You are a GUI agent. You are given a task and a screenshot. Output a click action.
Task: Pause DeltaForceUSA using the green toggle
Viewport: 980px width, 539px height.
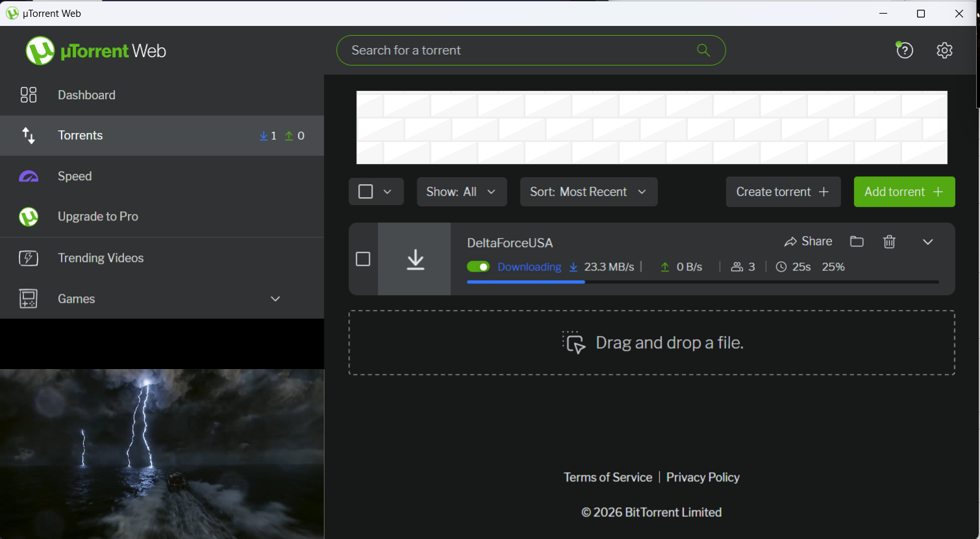coord(478,267)
